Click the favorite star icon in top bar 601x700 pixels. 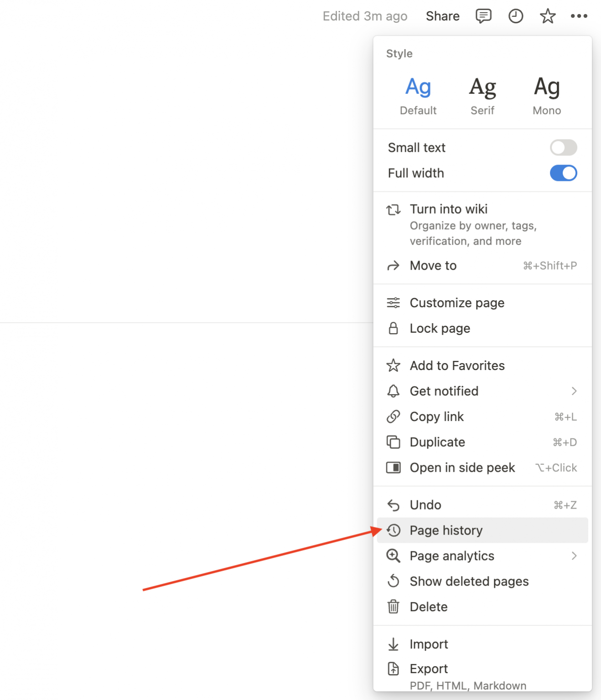pos(548,16)
